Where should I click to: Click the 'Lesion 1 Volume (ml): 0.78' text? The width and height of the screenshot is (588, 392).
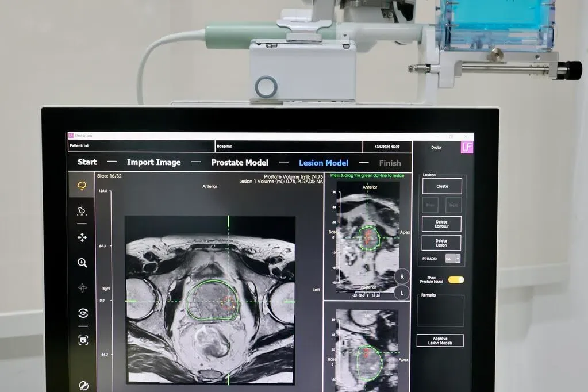click(x=267, y=182)
